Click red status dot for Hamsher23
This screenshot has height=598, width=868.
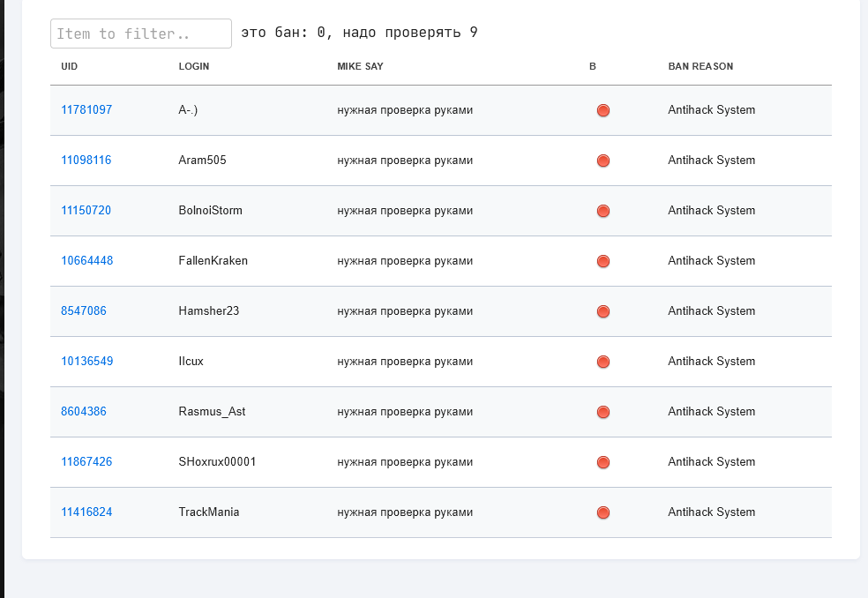[603, 311]
